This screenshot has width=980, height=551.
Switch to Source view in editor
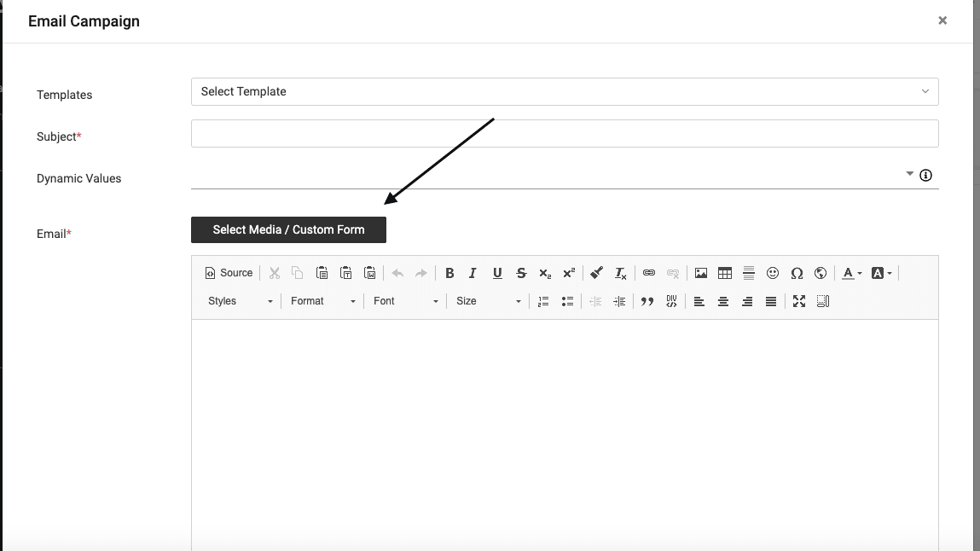[x=229, y=273]
